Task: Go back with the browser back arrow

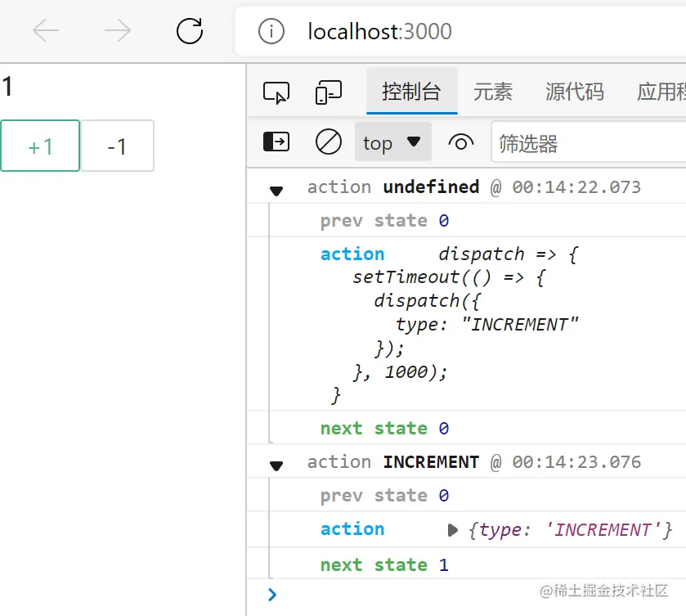Action: coord(46,30)
